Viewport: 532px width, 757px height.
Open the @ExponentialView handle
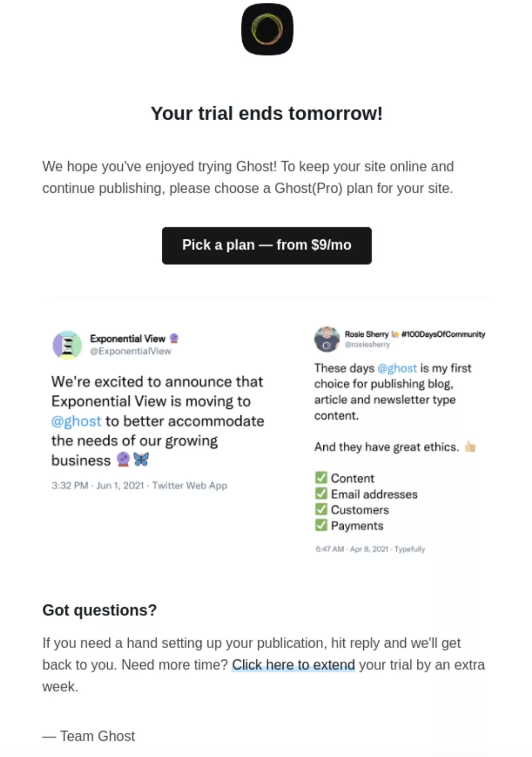pos(130,351)
